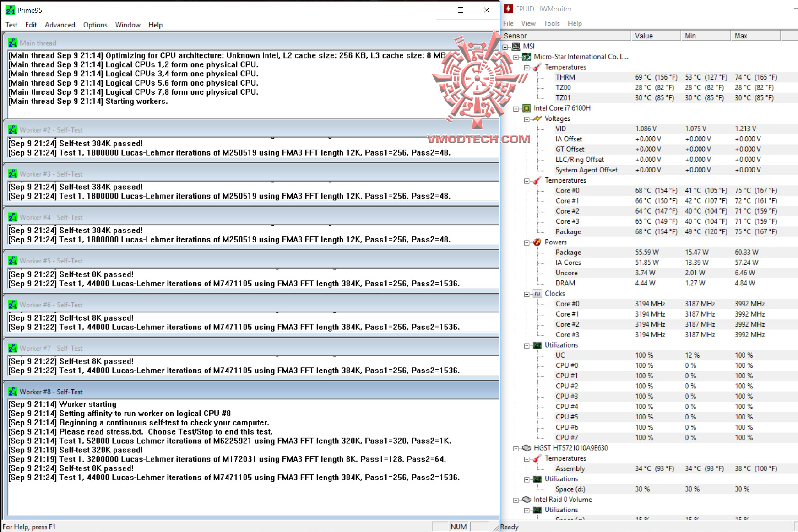Click the Max column header

click(755, 36)
